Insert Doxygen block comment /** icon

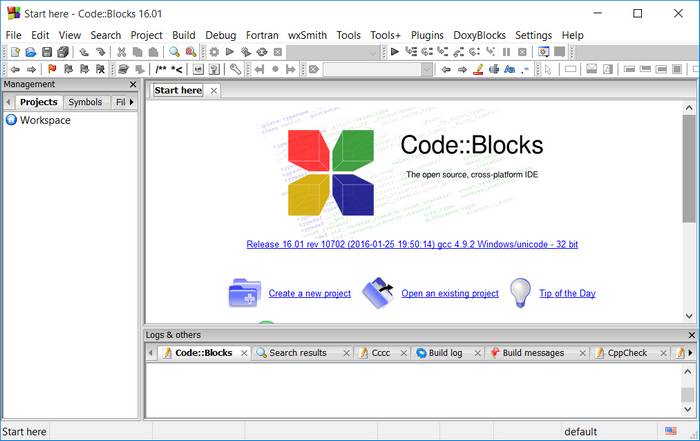pyautogui.click(x=161, y=69)
